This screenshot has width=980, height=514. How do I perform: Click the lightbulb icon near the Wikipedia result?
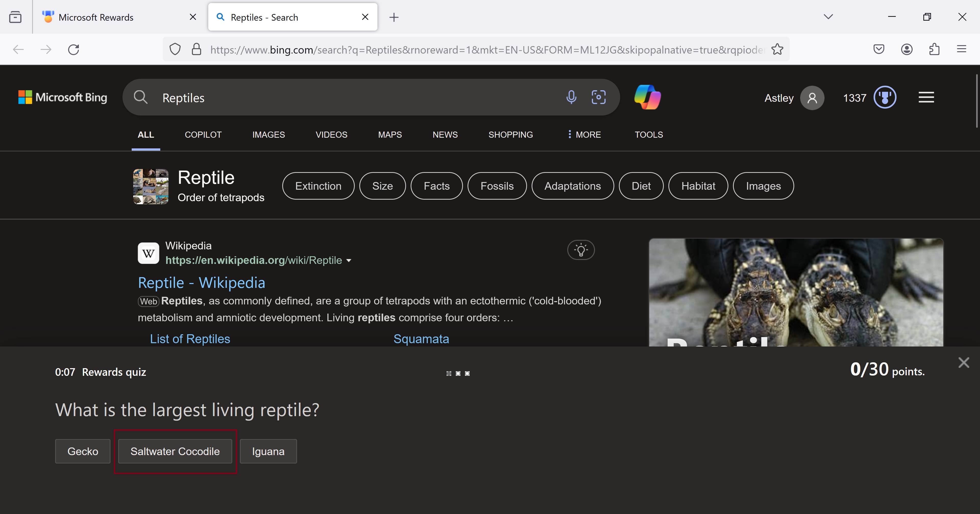pyautogui.click(x=581, y=250)
